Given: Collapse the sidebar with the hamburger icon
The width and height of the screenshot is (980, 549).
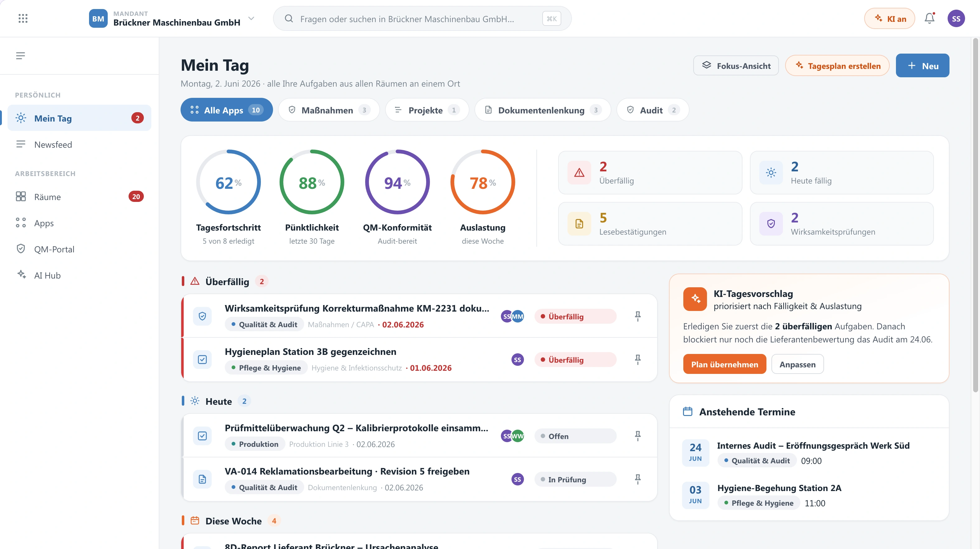Looking at the screenshot, I should 21,56.
